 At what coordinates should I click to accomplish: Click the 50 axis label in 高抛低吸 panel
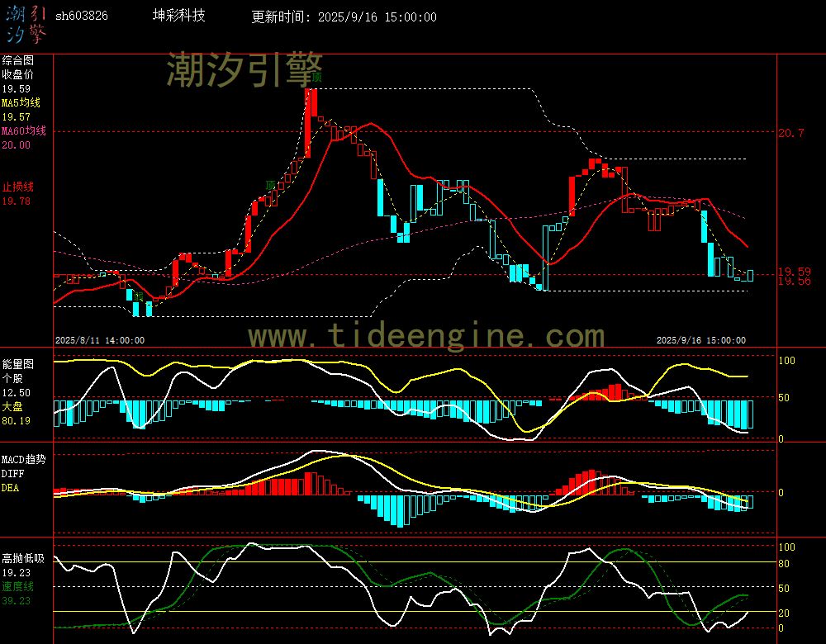click(784, 588)
